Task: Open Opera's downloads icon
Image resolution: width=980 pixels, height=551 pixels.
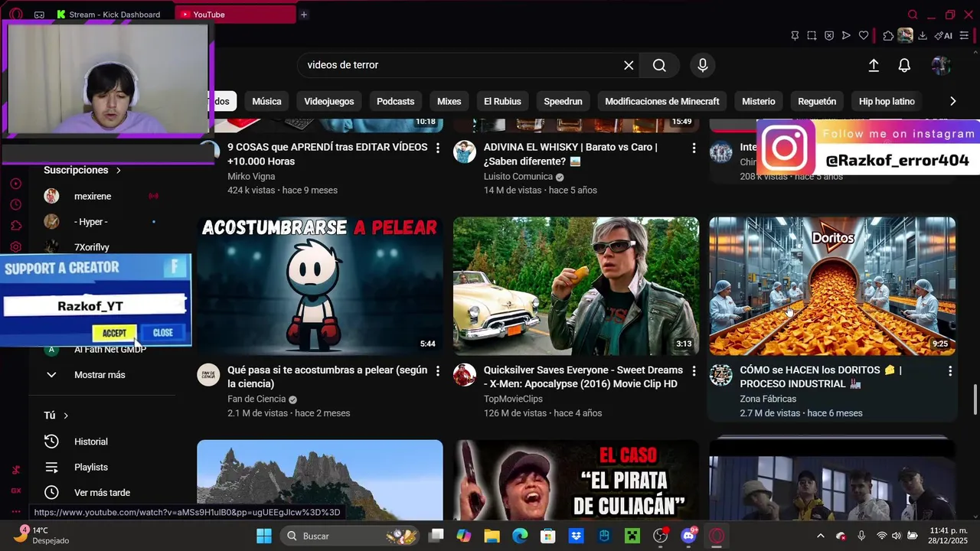Action: 923,35
